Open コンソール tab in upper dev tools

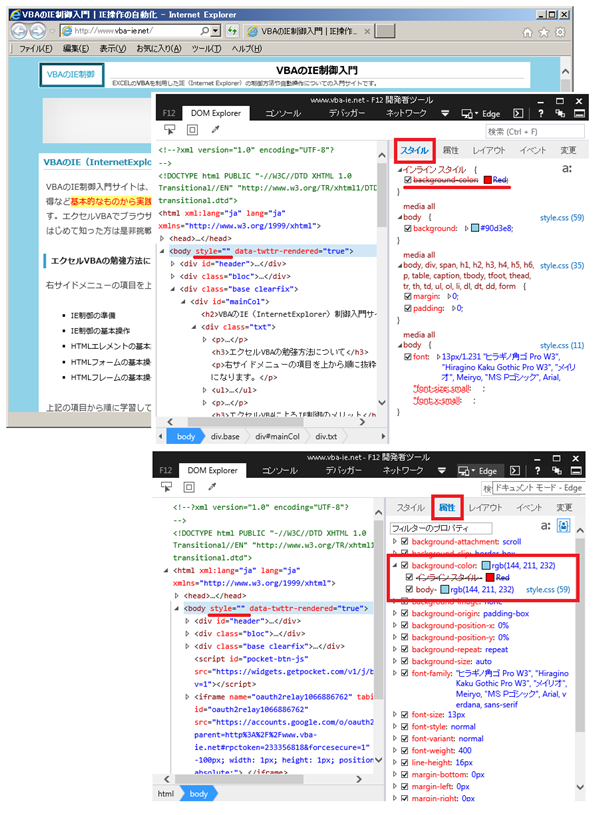click(x=283, y=113)
